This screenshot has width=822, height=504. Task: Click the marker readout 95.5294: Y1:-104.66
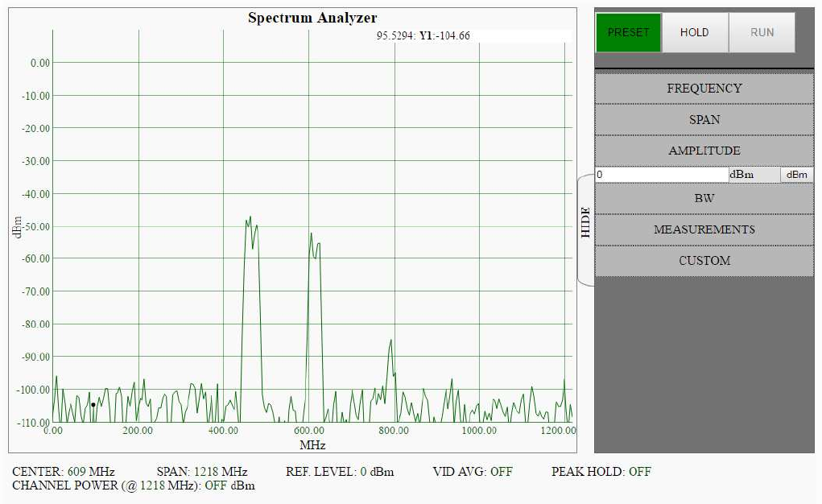(x=423, y=35)
